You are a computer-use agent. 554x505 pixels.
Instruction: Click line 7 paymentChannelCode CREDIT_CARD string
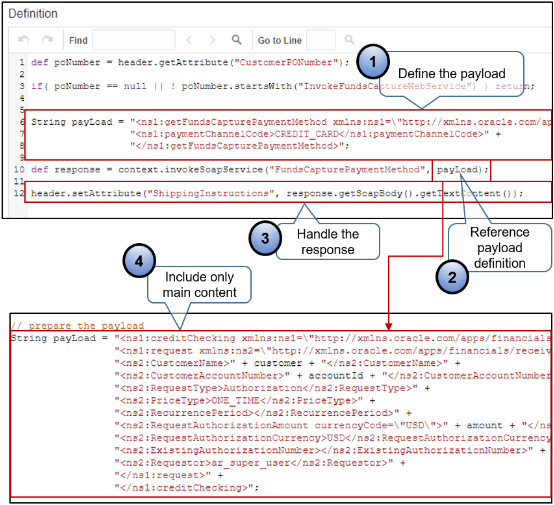[x=315, y=134]
